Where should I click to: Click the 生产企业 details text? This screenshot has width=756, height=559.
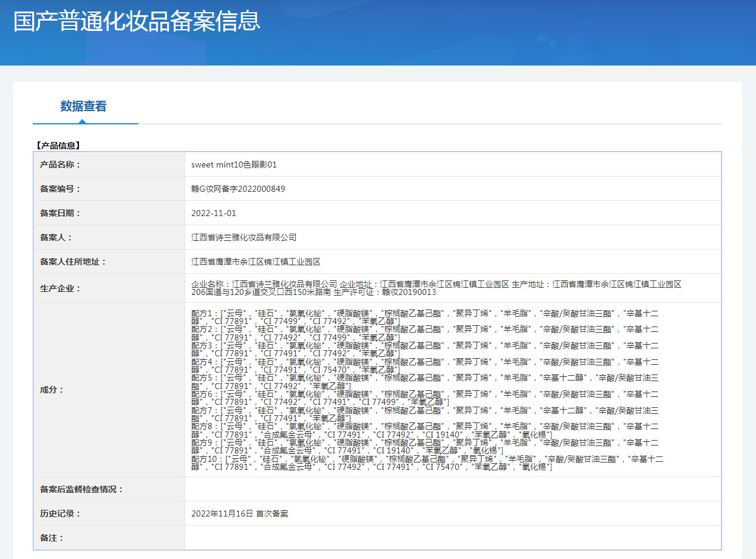[436, 288]
